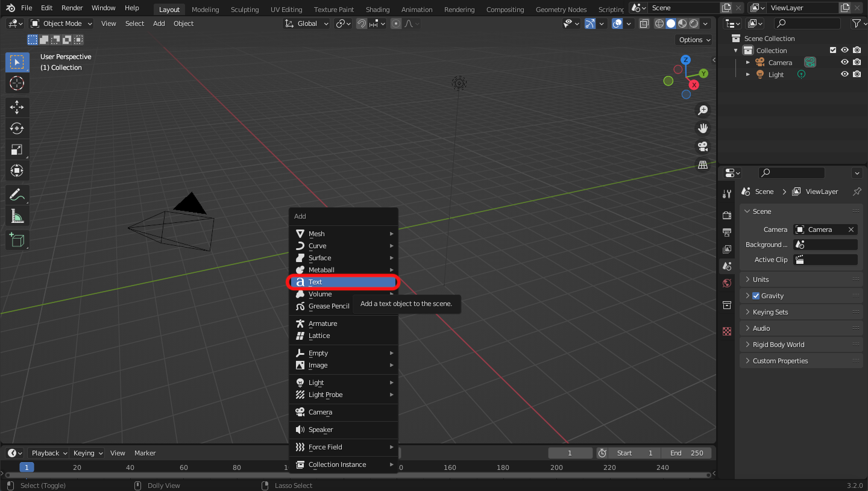Toggle the camera view icon

tap(703, 146)
